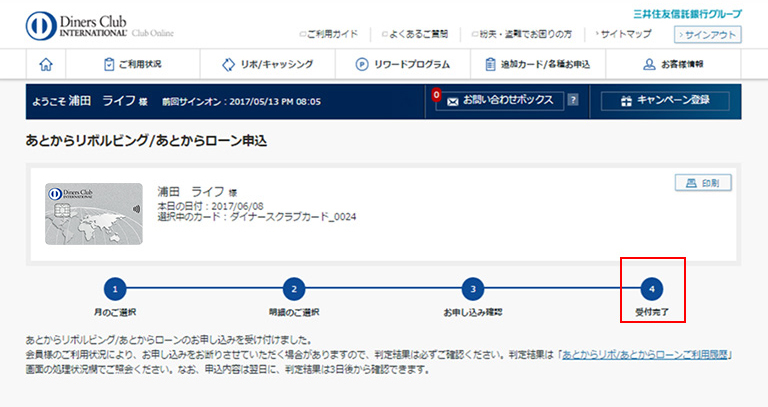The height and width of the screenshot is (407, 768).
Task: Open よくあるご質問 FAQ link
Action: pyautogui.click(x=418, y=34)
